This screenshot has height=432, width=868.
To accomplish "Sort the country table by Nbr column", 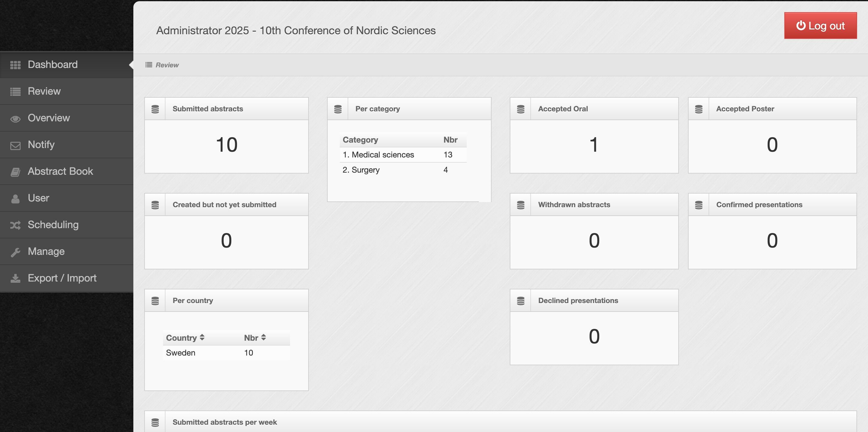I will (255, 338).
